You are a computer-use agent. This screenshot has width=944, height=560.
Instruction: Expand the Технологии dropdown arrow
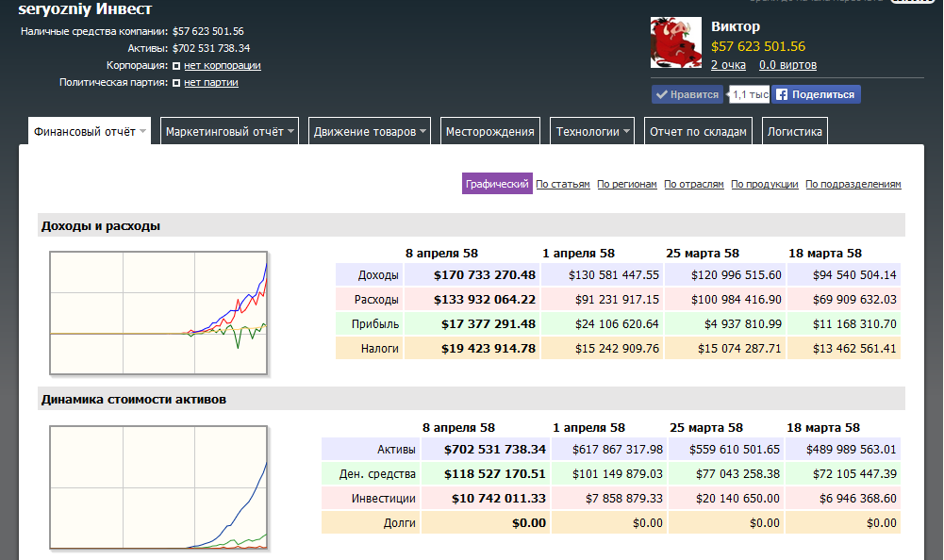(627, 132)
